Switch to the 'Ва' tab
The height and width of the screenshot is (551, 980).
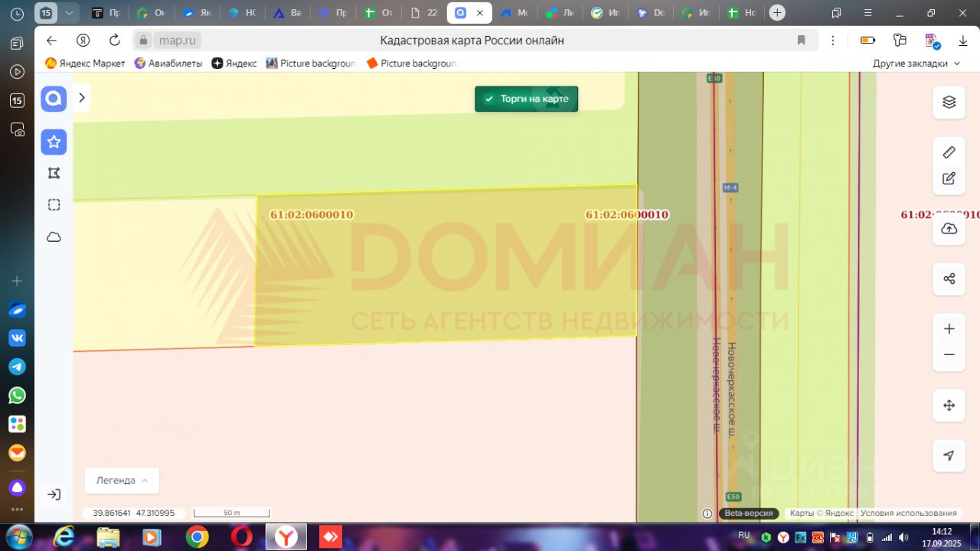pos(287,13)
